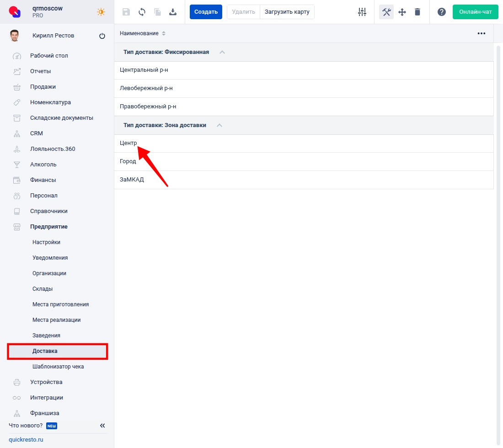
Task: Click the refresh icon in toolbar
Action: coord(142,12)
